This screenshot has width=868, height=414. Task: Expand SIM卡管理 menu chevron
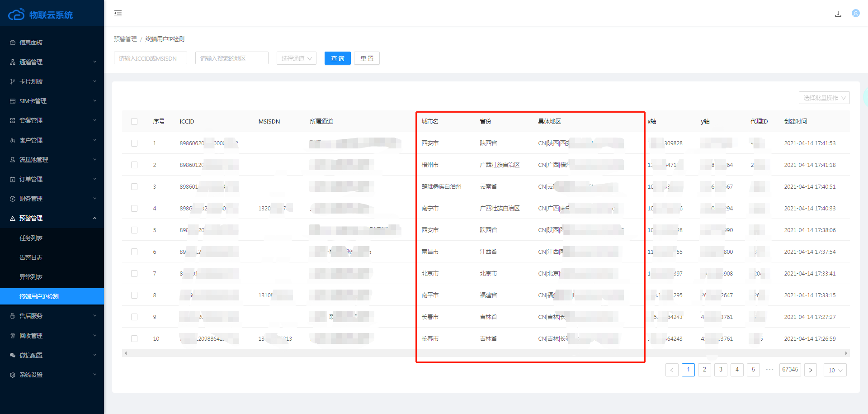click(x=94, y=101)
